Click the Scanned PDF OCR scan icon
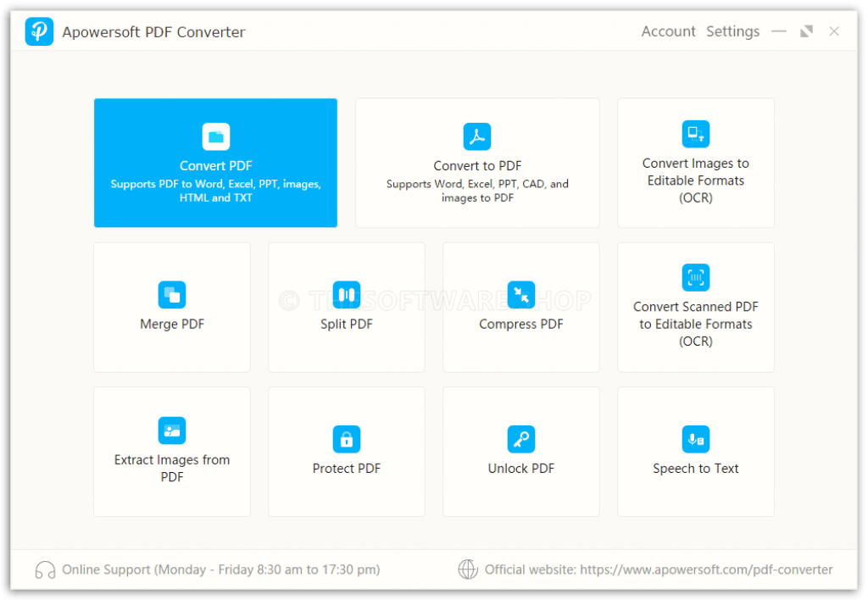The image size is (868, 600). tap(695, 277)
